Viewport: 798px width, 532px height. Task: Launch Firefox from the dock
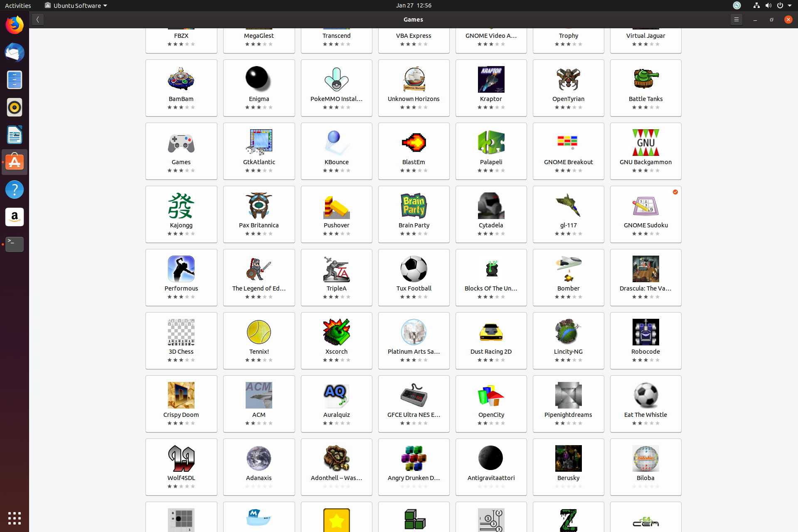pos(15,25)
